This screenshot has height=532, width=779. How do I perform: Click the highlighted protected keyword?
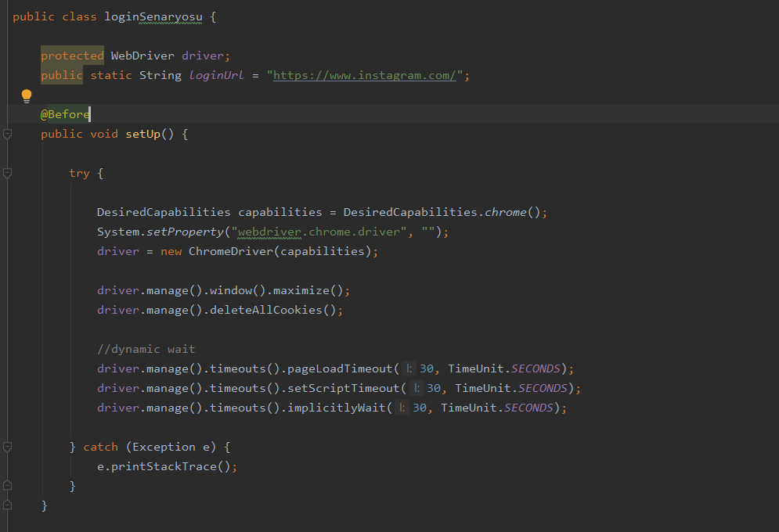[x=72, y=55]
